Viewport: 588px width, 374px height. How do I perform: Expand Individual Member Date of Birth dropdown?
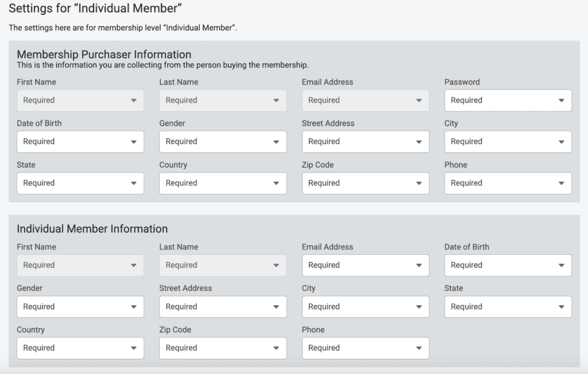coord(508,265)
